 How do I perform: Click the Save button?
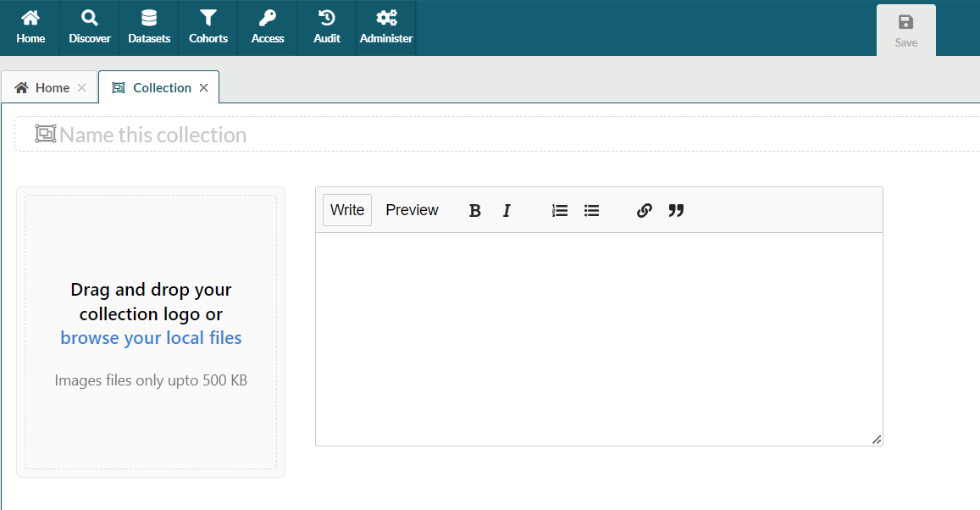pyautogui.click(x=905, y=30)
